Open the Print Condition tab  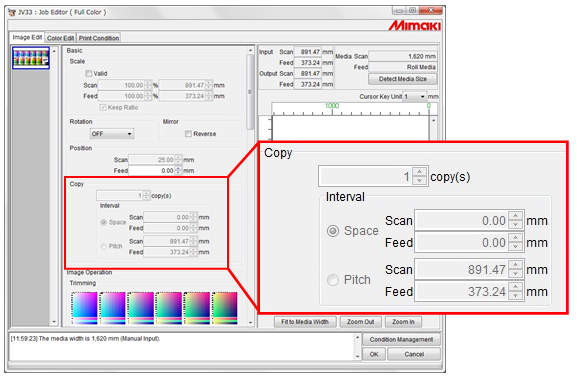(x=99, y=38)
